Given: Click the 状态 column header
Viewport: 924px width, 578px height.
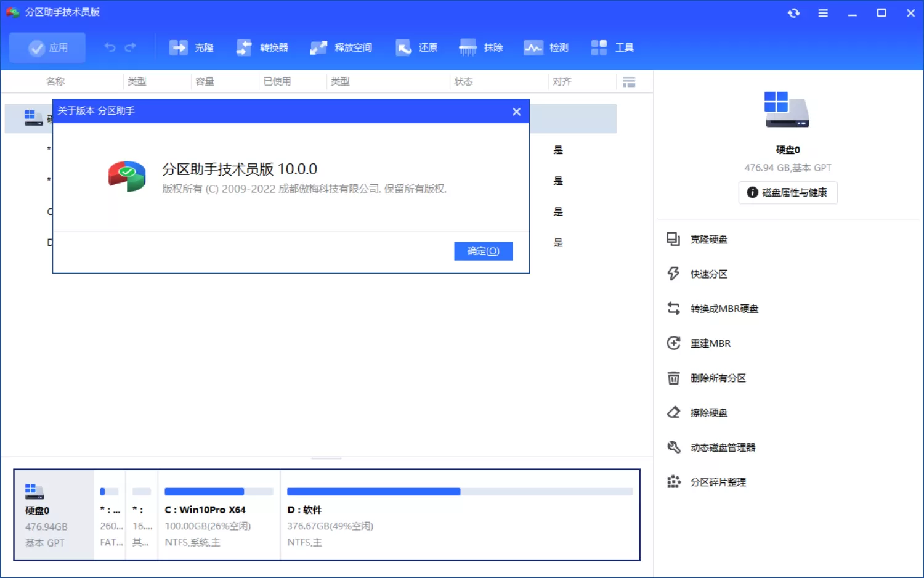Looking at the screenshot, I should (464, 81).
